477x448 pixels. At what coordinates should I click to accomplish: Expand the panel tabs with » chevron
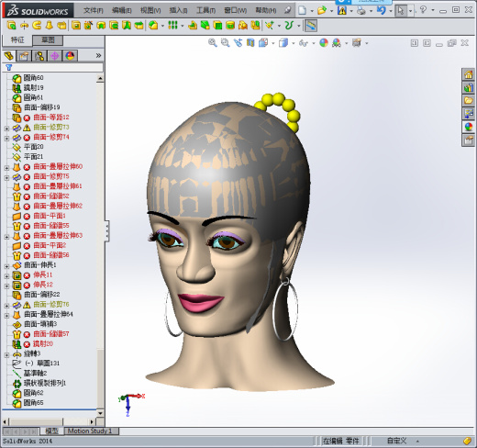(x=98, y=56)
